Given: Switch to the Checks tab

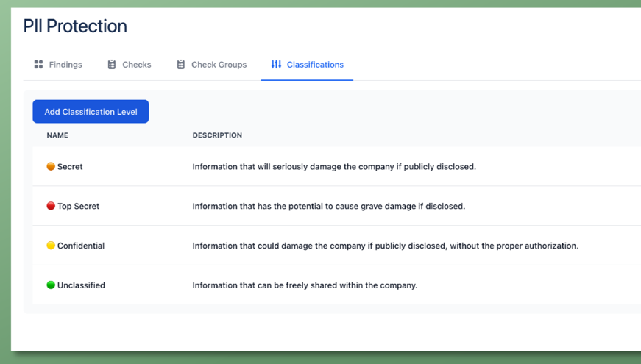Looking at the screenshot, I should click(x=136, y=65).
